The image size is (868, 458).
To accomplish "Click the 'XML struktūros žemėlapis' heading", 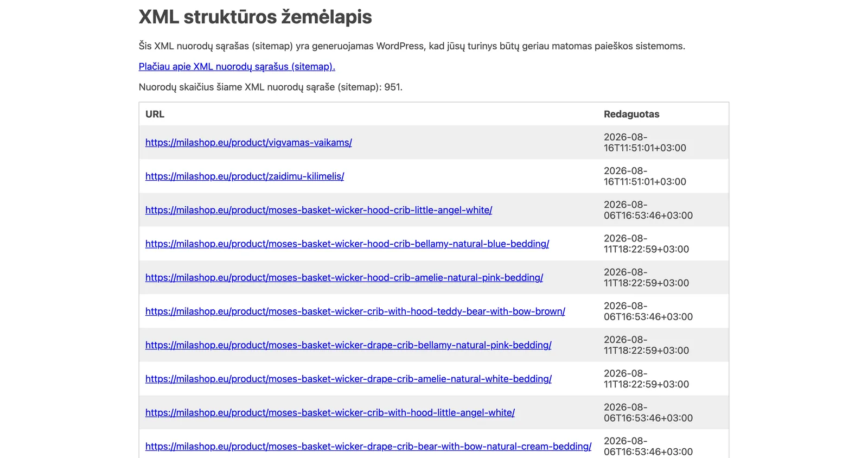I will pos(255,17).
